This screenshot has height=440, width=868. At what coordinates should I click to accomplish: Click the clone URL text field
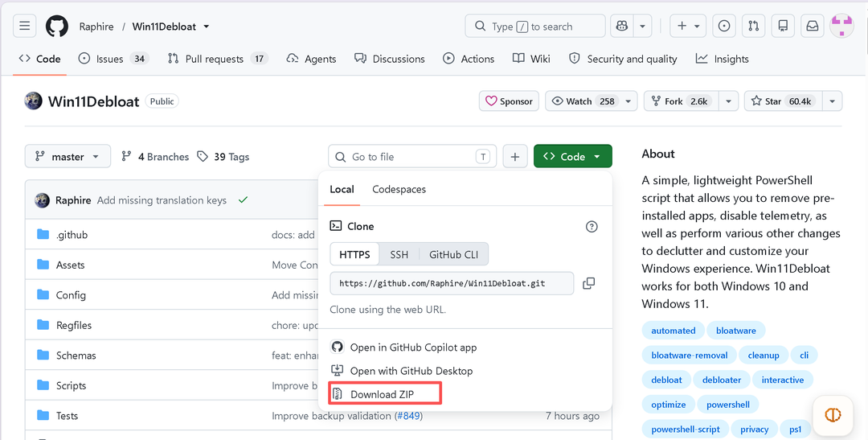coord(452,283)
